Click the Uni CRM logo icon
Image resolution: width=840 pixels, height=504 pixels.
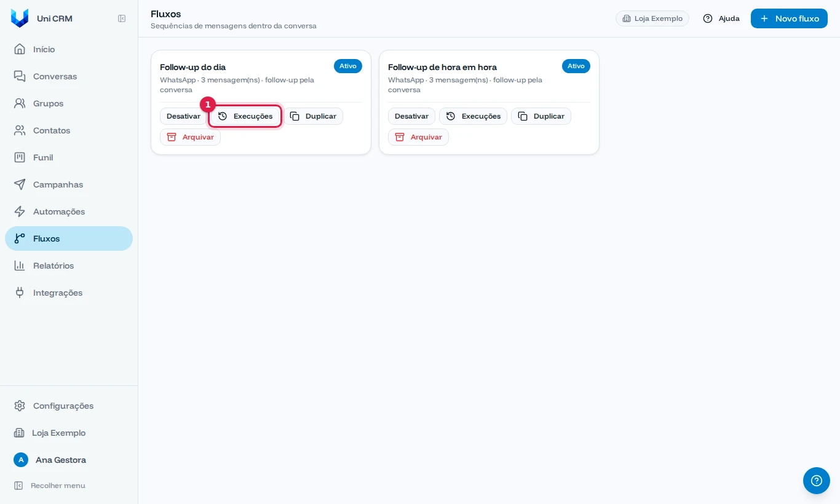20,18
